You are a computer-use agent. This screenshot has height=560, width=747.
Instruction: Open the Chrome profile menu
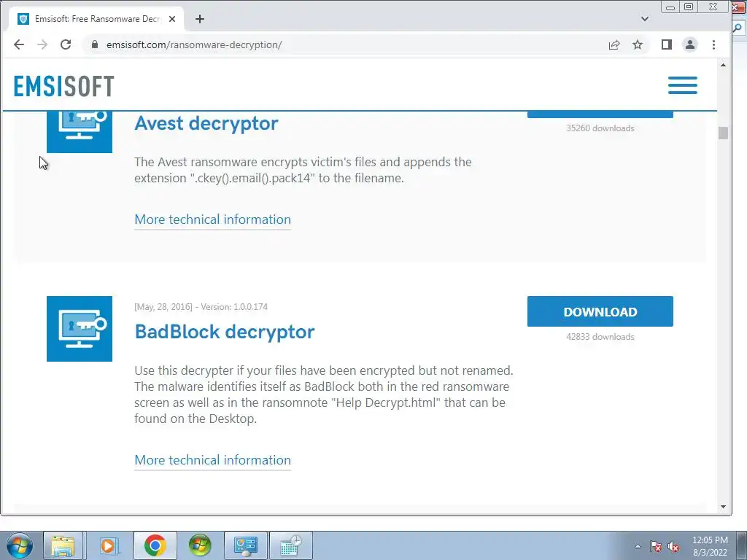[690, 44]
